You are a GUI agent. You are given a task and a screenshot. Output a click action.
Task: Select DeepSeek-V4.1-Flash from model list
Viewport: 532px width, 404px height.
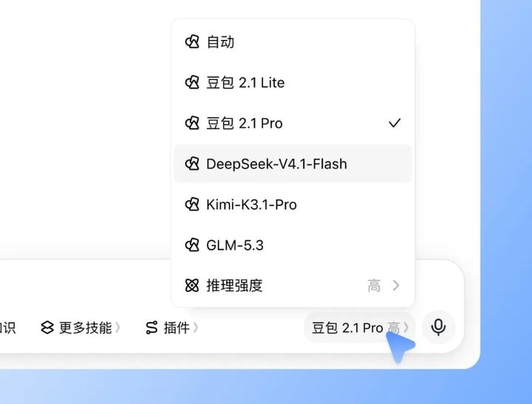tap(293, 164)
